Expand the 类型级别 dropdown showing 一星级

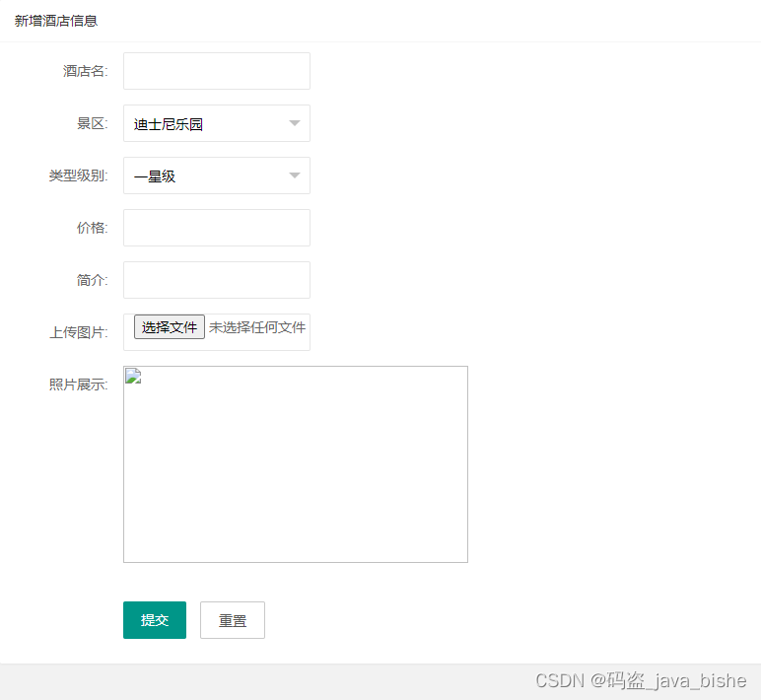pyautogui.click(x=217, y=175)
